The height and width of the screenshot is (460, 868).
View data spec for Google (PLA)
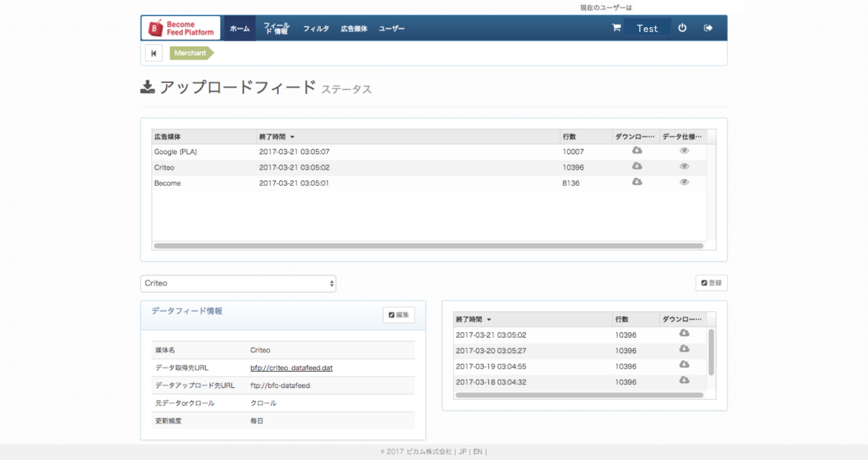click(x=684, y=151)
